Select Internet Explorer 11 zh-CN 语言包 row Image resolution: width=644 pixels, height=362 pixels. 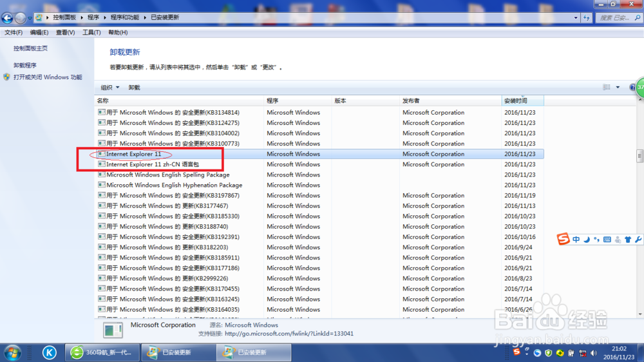[319, 164]
